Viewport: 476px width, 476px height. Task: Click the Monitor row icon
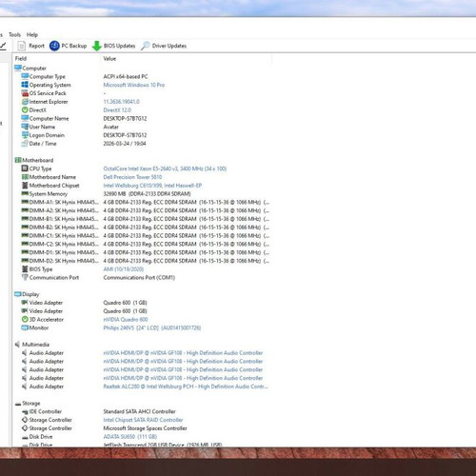click(x=25, y=327)
